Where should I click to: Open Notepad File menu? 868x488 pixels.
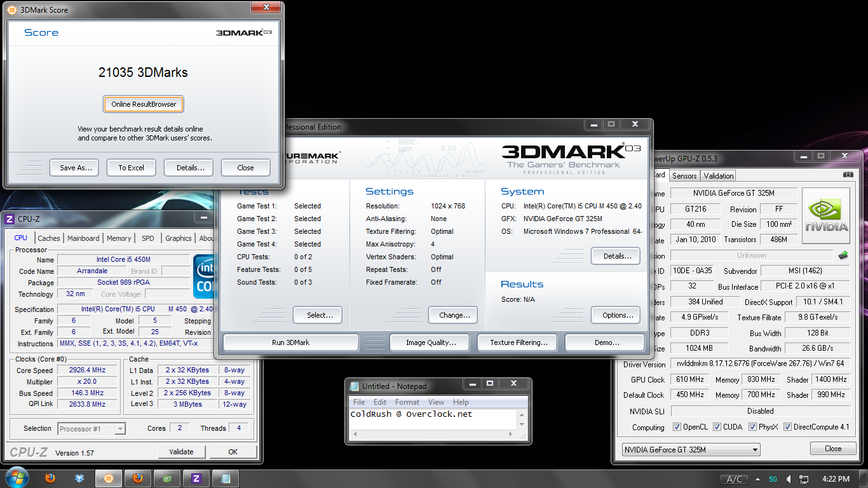click(x=359, y=402)
